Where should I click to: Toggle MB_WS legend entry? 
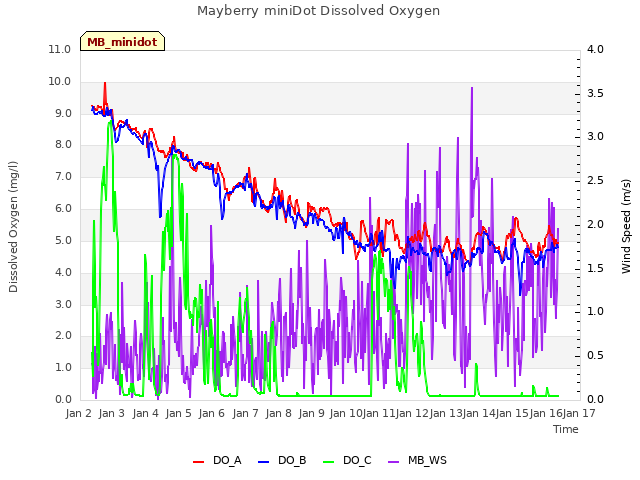coord(417,461)
